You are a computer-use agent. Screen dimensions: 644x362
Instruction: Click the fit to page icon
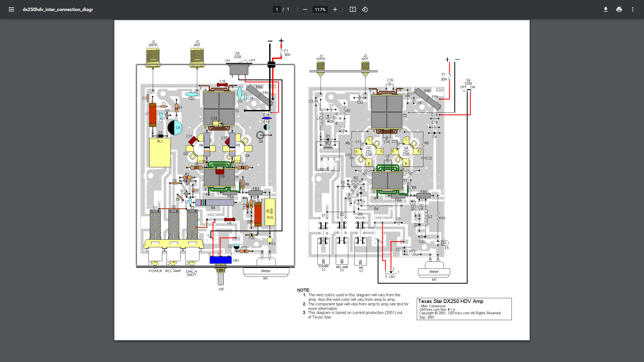[x=353, y=9]
